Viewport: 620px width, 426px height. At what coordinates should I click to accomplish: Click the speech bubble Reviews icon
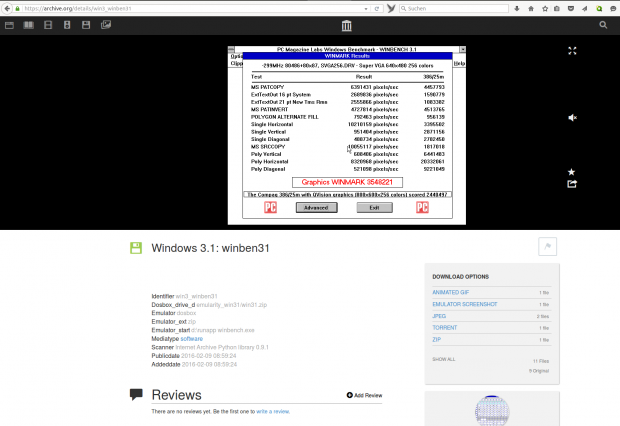pyautogui.click(x=136, y=394)
